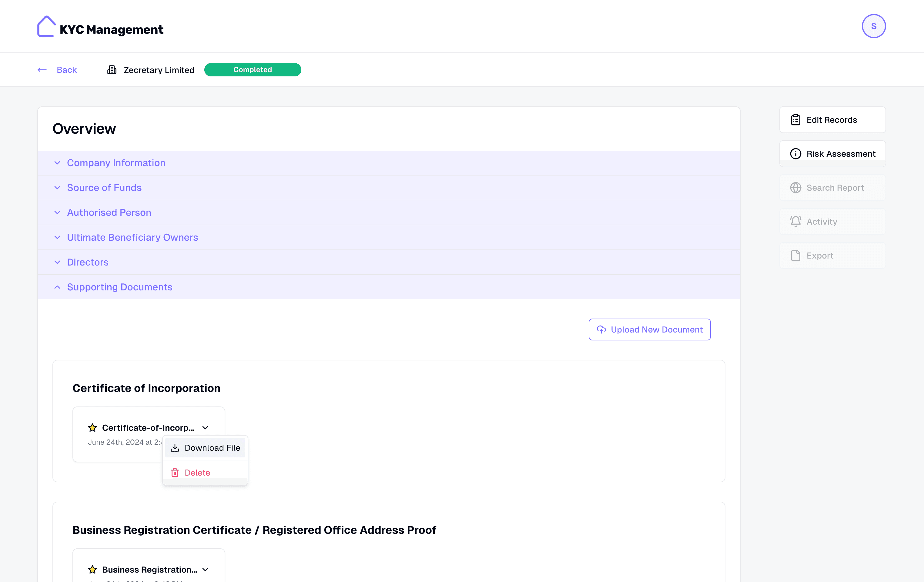Click the Zecretary Limited company name
924x582 pixels.
coord(159,70)
